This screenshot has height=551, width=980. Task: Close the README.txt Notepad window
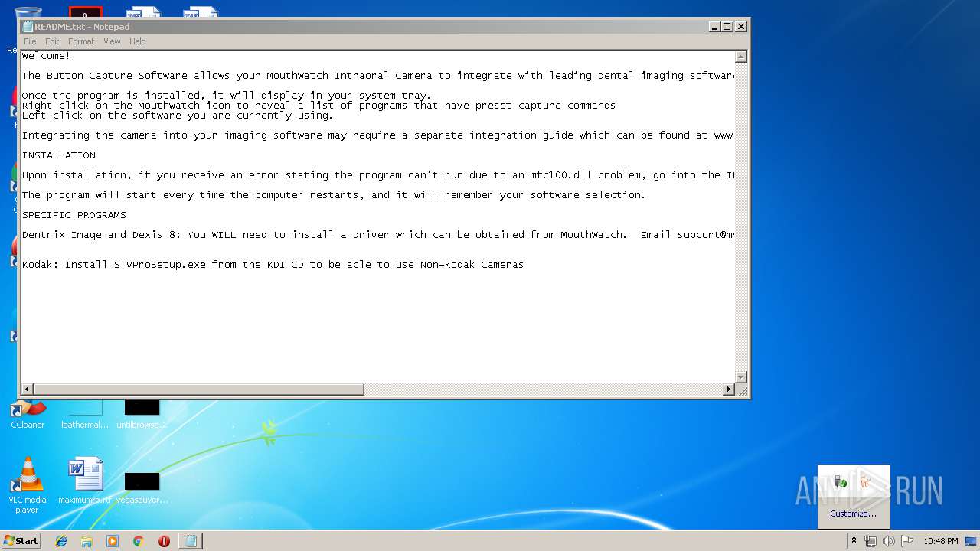740,26
